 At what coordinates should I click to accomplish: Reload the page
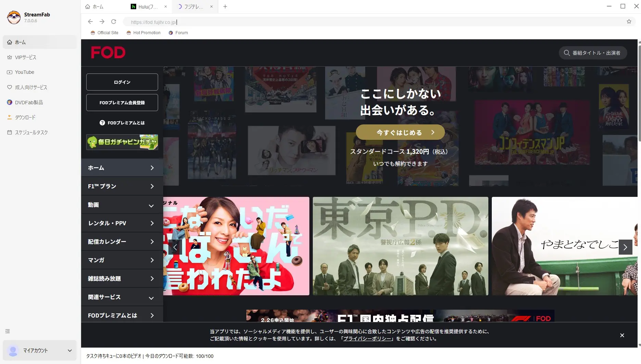point(114,22)
